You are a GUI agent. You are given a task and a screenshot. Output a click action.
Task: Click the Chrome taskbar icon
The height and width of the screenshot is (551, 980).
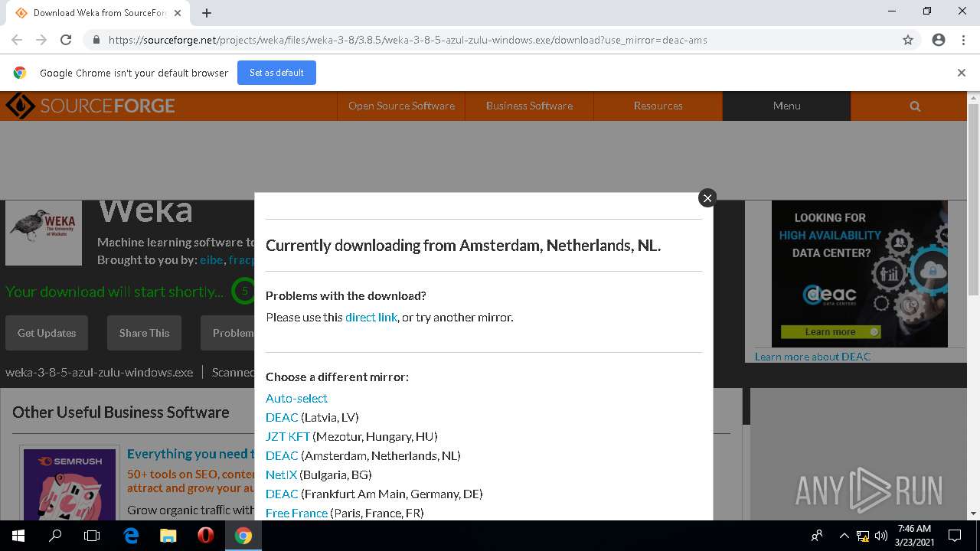click(243, 536)
